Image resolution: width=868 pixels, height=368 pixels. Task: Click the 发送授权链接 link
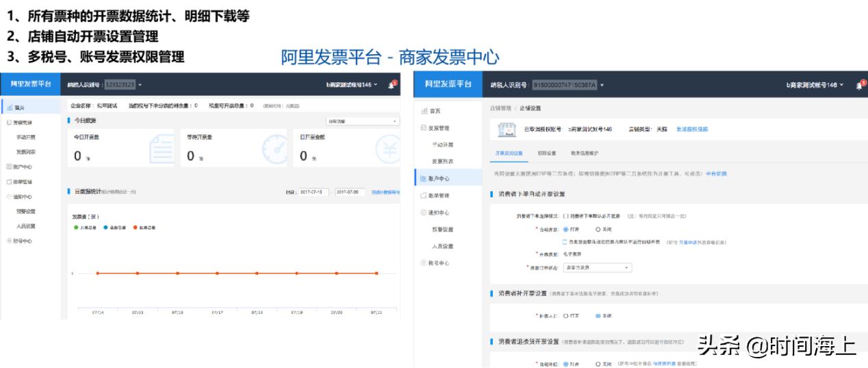point(692,129)
